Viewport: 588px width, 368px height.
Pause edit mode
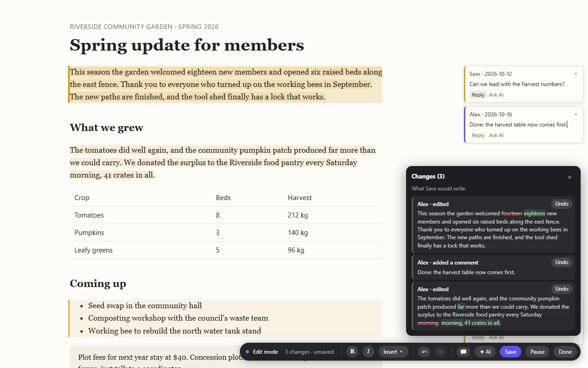pos(537,352)
